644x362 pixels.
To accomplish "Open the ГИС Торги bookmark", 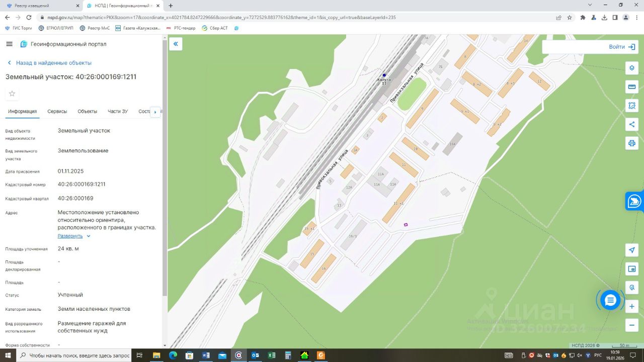I will [x=19, y=28].
